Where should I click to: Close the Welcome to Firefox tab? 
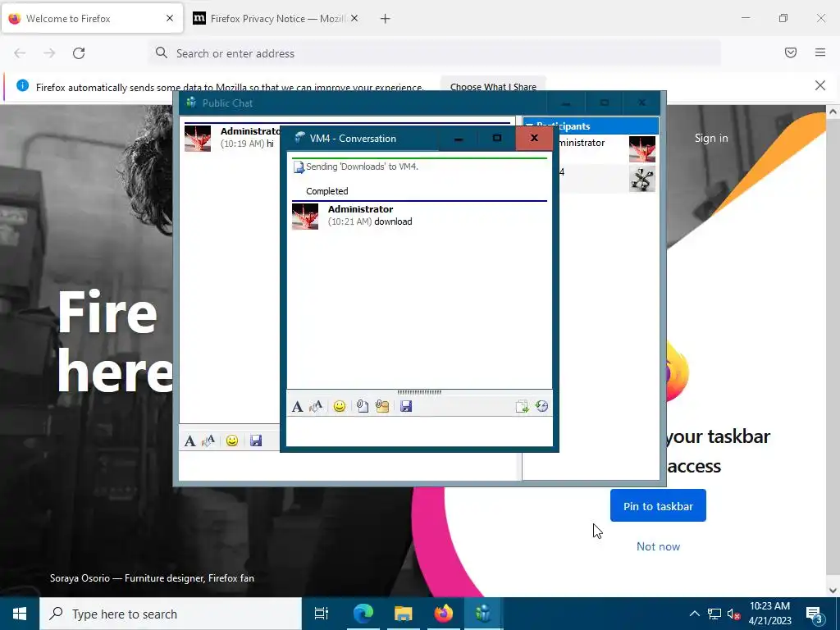click(x=170, y=18)
